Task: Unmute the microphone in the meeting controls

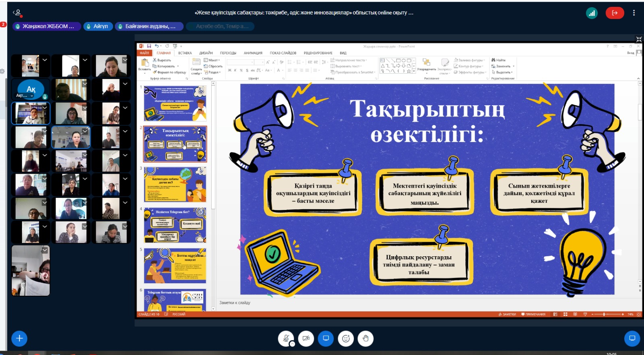Action: click(x=285, y=338)
